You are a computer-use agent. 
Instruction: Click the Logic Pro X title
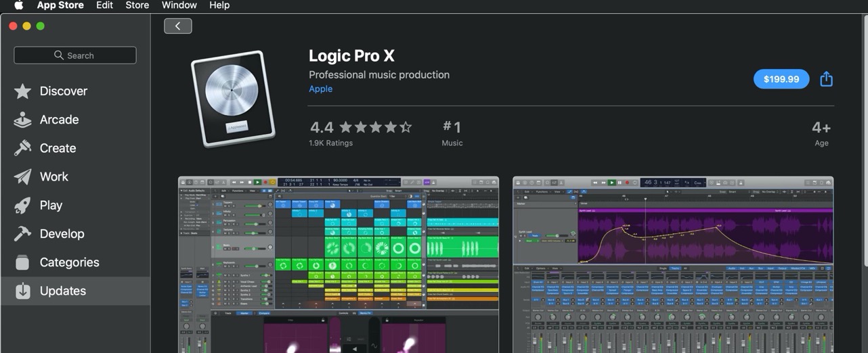coord(351,56)
